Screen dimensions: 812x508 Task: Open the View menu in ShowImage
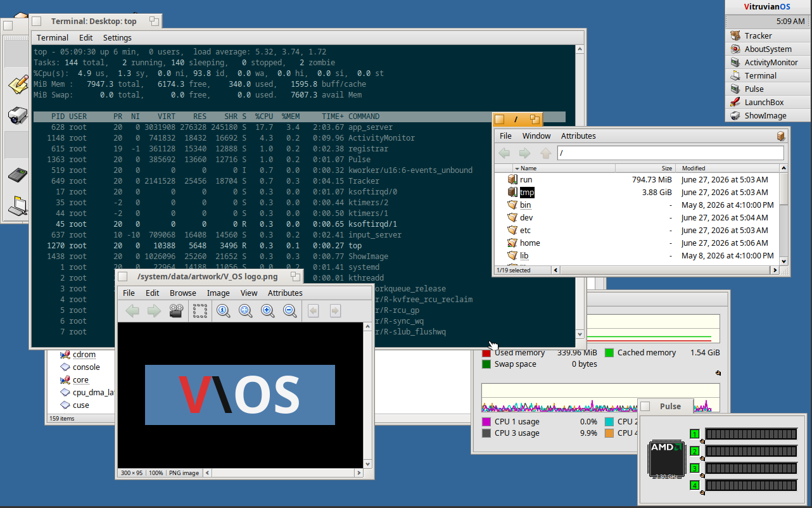click(249, 293)
